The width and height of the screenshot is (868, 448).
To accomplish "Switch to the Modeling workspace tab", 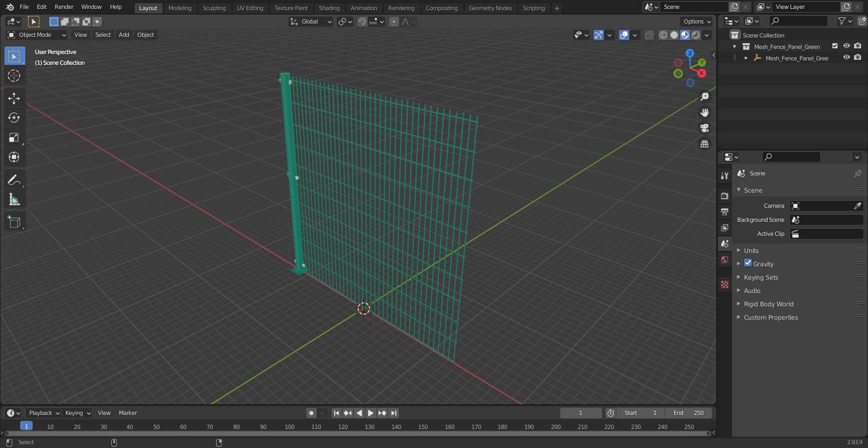I will click(180, 8).
